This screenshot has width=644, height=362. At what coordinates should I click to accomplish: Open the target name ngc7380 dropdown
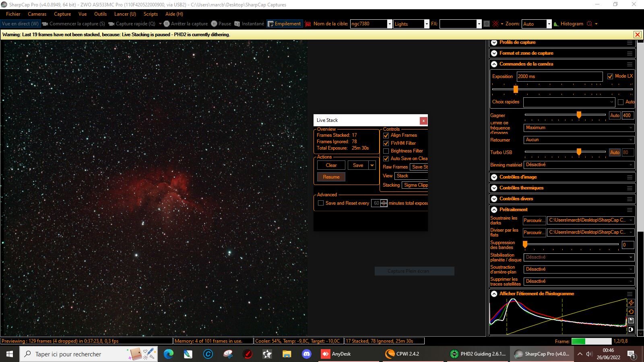390,24
